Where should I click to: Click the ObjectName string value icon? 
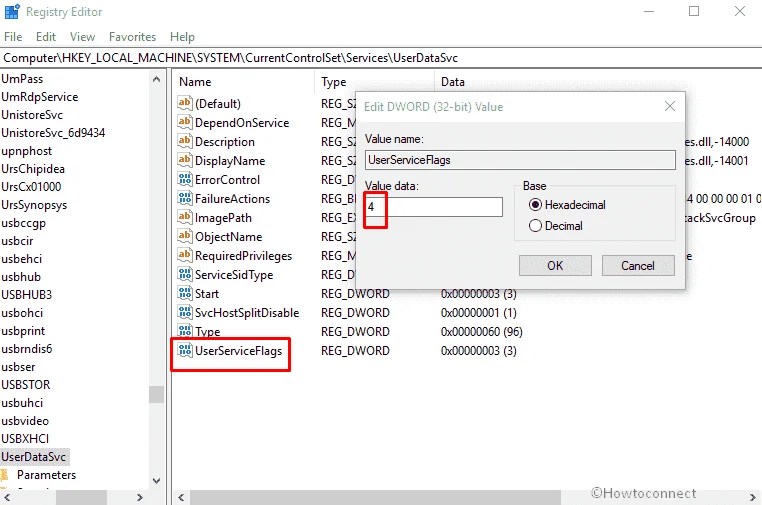185,236
